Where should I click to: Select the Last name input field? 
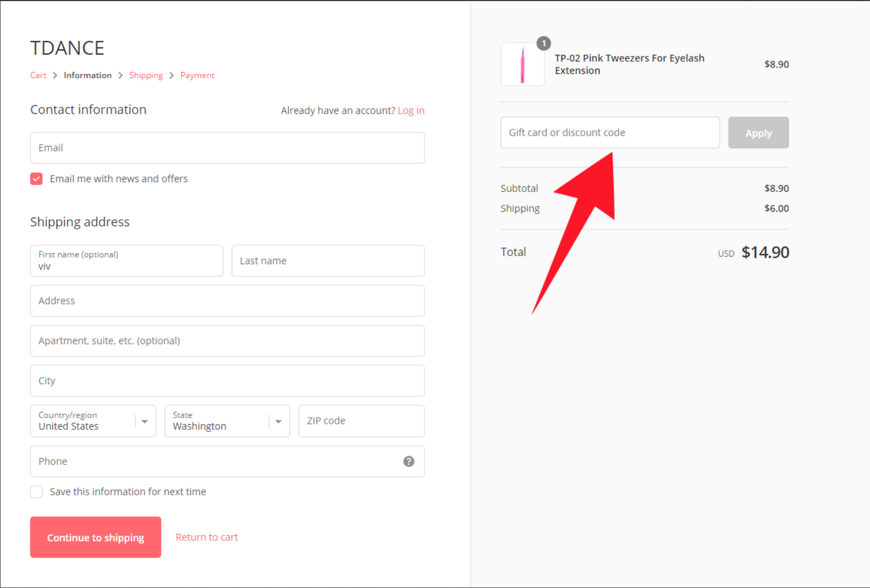click(x=328, y=261)
